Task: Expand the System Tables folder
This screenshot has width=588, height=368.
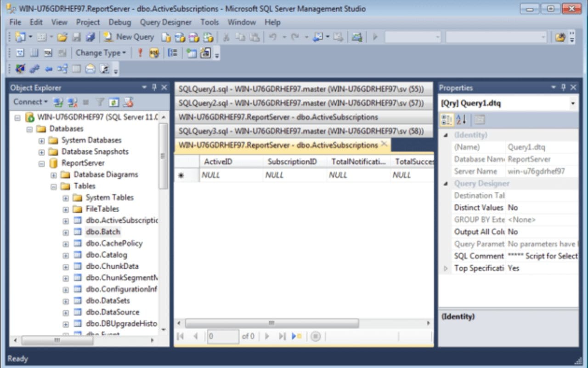Action: pos(66,197)
